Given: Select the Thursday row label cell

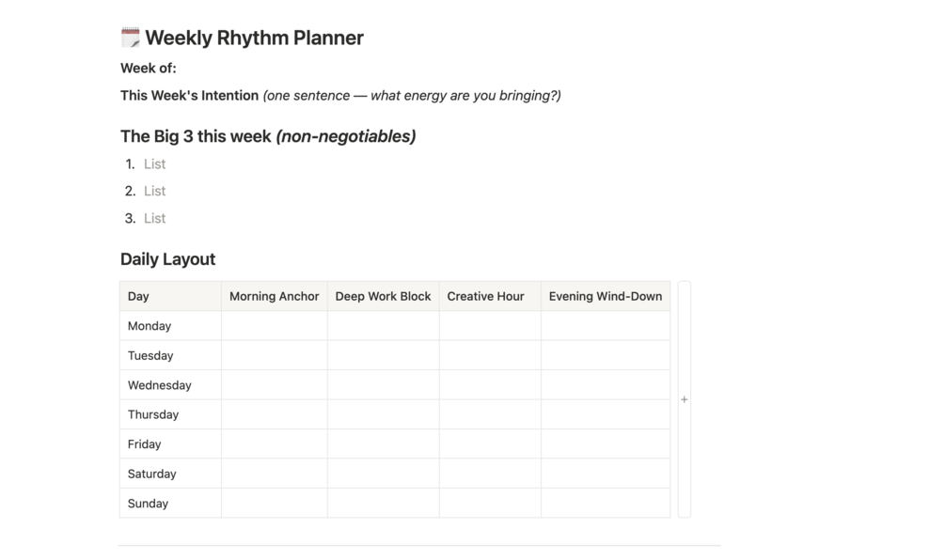Looking at the screenshot, I should pos(170,414).
